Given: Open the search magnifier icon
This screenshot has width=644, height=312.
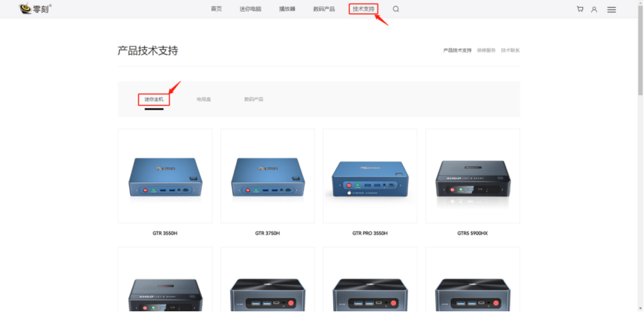Looking at the screenshot, I should point(395,9).
